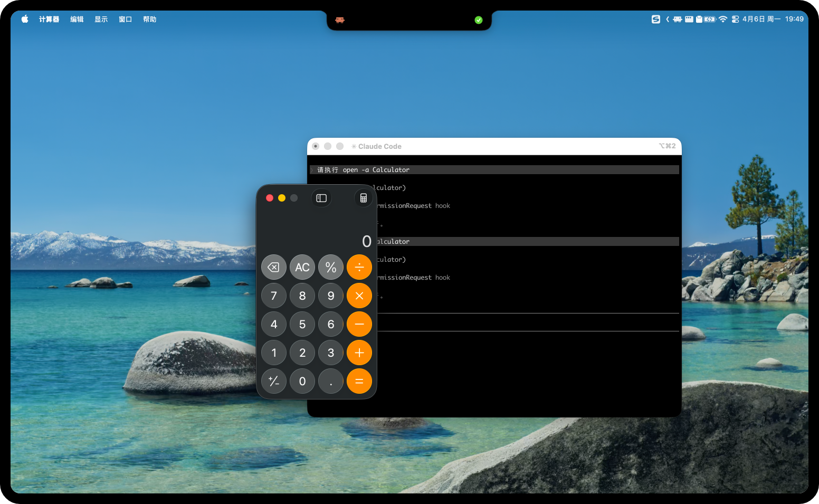The height and width of the screenshot is (504, 819).
Task: Click the red creature icon in notch
Action: click(340, 20)
